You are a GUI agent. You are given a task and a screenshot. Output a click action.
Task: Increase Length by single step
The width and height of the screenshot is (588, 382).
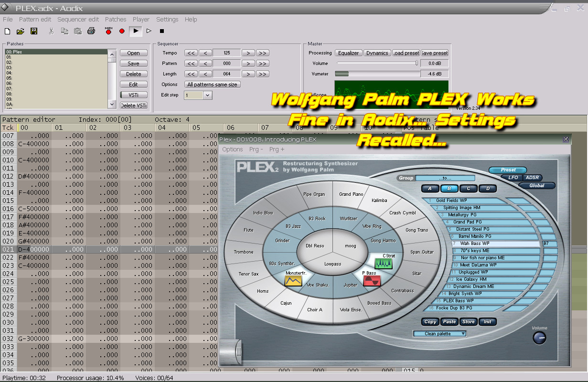[248, 74]
